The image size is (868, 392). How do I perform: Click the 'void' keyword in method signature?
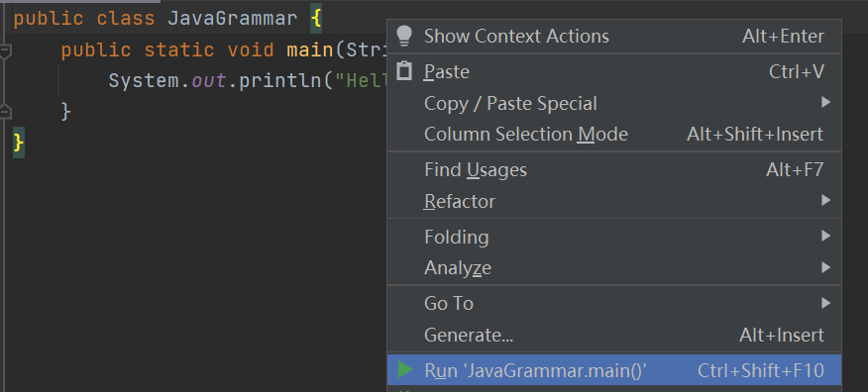251,50
